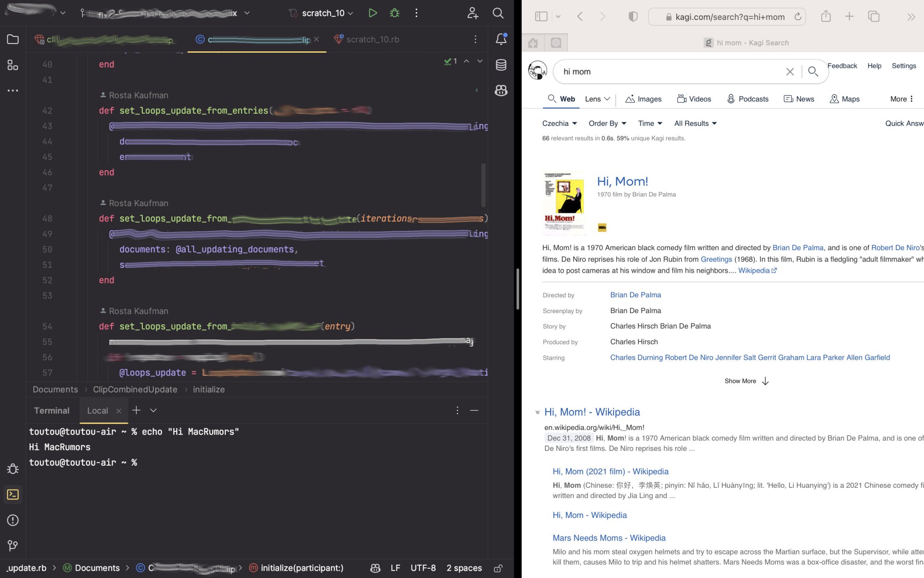Expand the Czechia region dropdown
924x578 pixels.
coord(559,123)
